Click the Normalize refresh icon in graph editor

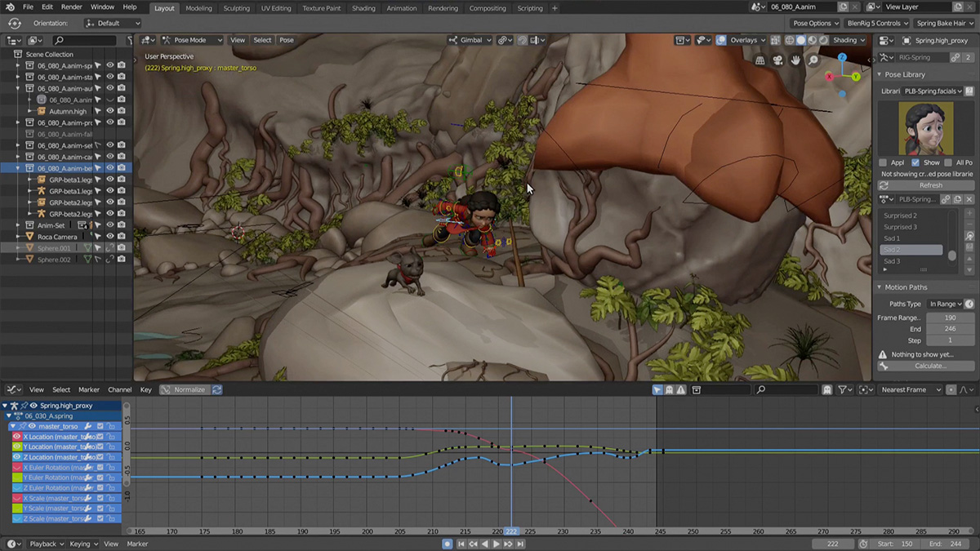(x=217, y=390)
